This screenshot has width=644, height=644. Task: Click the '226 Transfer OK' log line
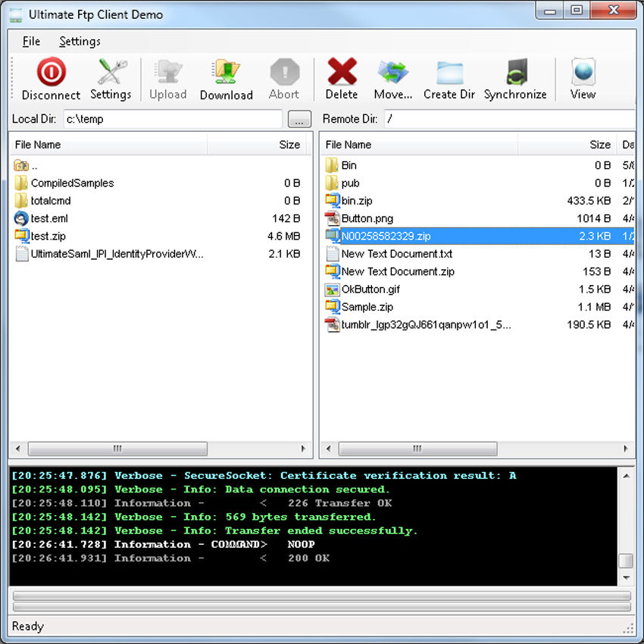click(202, 503)
